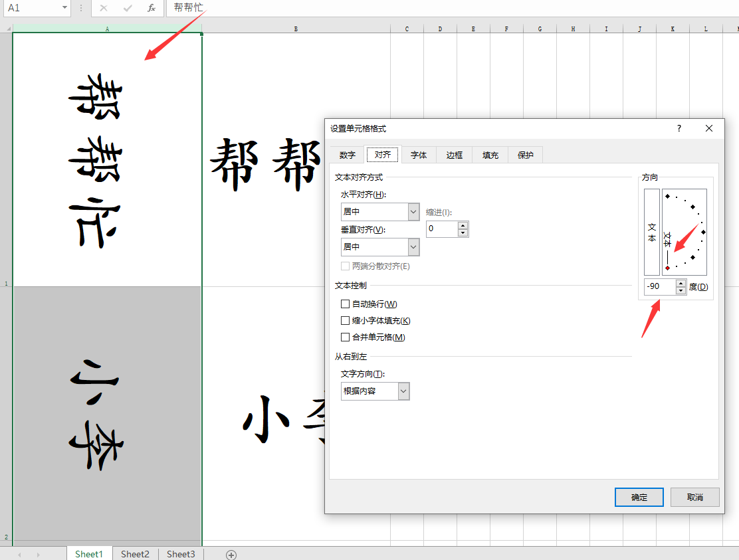The width and height of the screenshot is (739, 560).
Task: Enable shrink to fit checkbox
Action: (x=345, y=321)
